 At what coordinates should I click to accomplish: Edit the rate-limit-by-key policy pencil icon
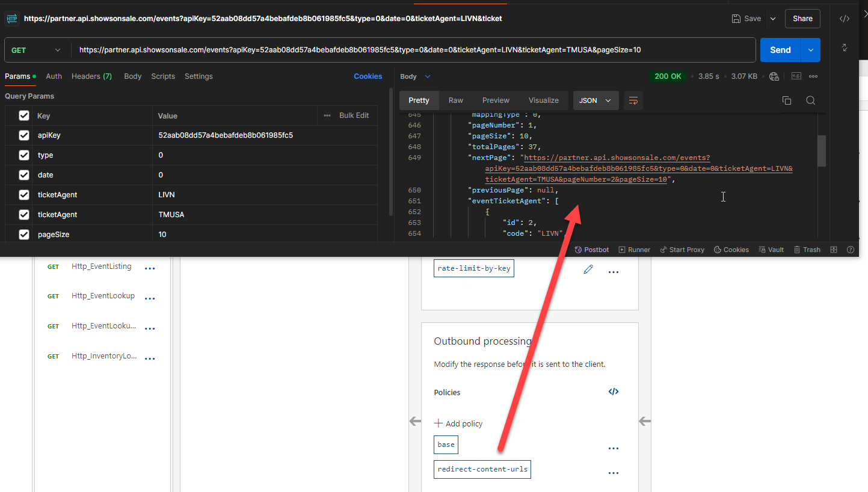pos(588,269)
